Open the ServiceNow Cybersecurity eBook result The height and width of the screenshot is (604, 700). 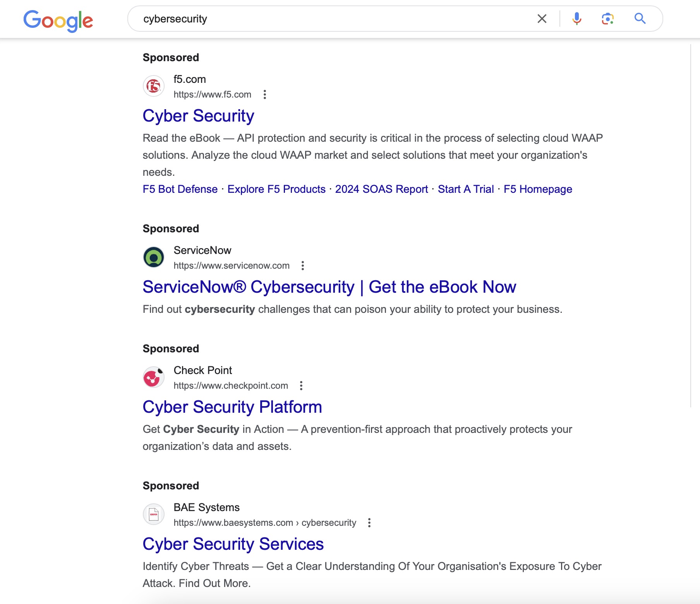click(x=329, y=287)
